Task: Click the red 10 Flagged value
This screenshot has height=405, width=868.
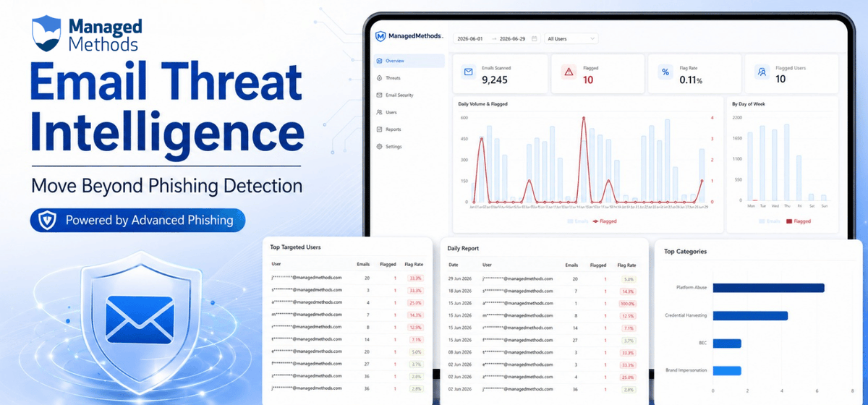Action: click(x=588, y=80)
